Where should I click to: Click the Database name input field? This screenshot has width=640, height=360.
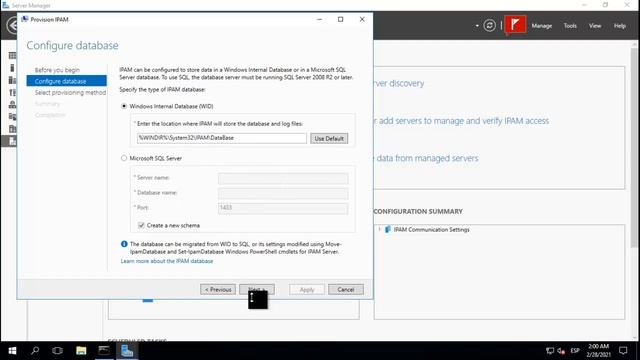[283, 193]
